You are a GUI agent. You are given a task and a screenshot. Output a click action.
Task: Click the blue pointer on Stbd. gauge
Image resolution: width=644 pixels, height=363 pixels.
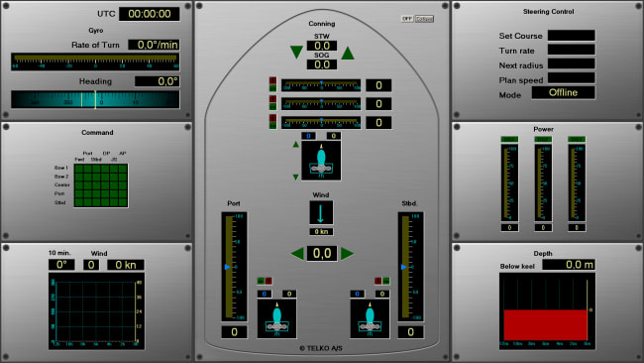point(403,267)
